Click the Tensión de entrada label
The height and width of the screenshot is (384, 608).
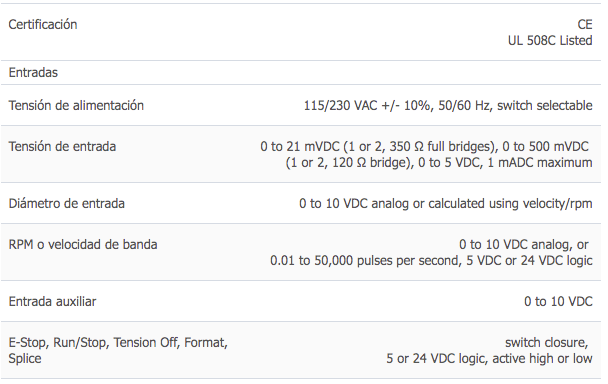62,147
